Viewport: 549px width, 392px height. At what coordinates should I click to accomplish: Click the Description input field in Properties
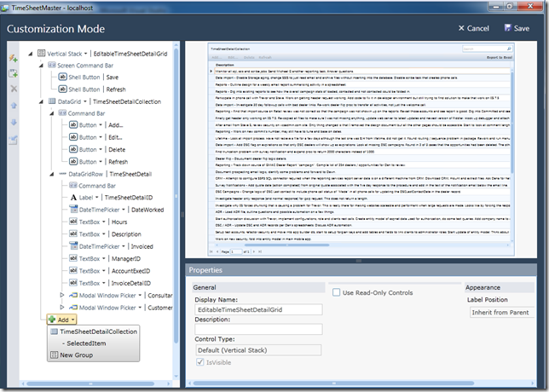coord(258,329)
